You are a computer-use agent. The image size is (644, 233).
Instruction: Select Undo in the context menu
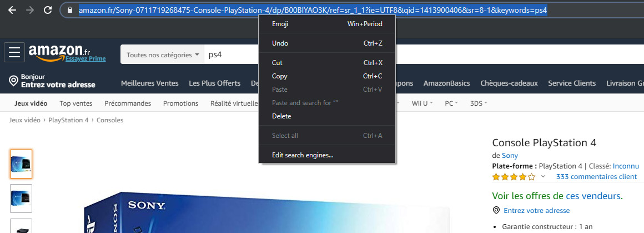coord(327,43)
